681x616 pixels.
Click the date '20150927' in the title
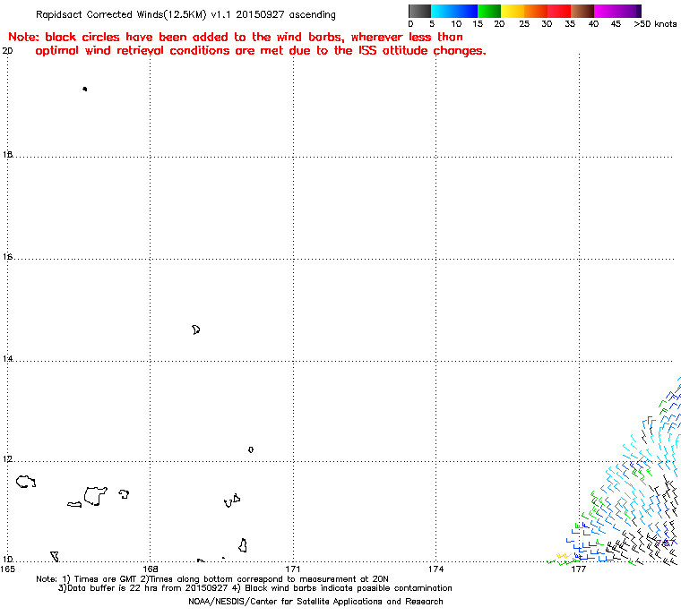(260, 14)
